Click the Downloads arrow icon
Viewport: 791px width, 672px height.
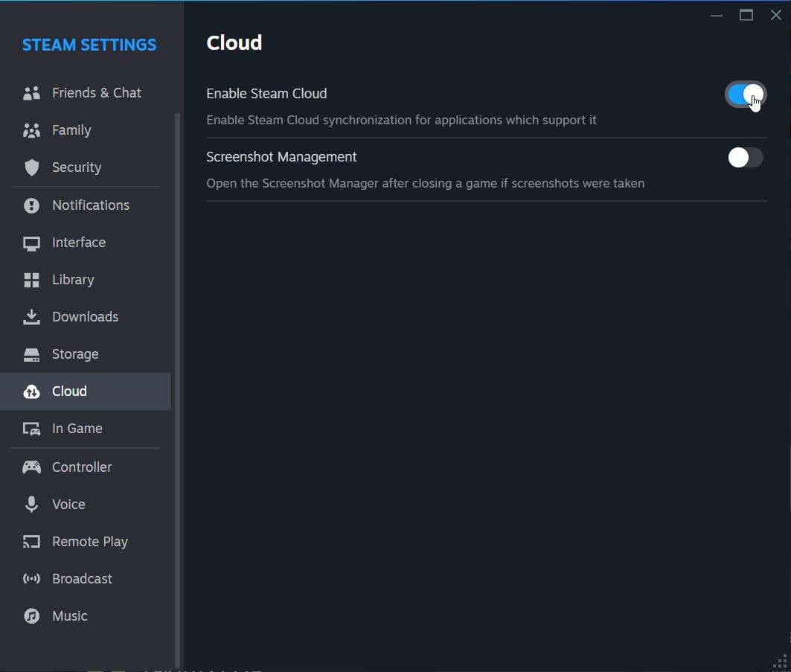pos(31,317)
